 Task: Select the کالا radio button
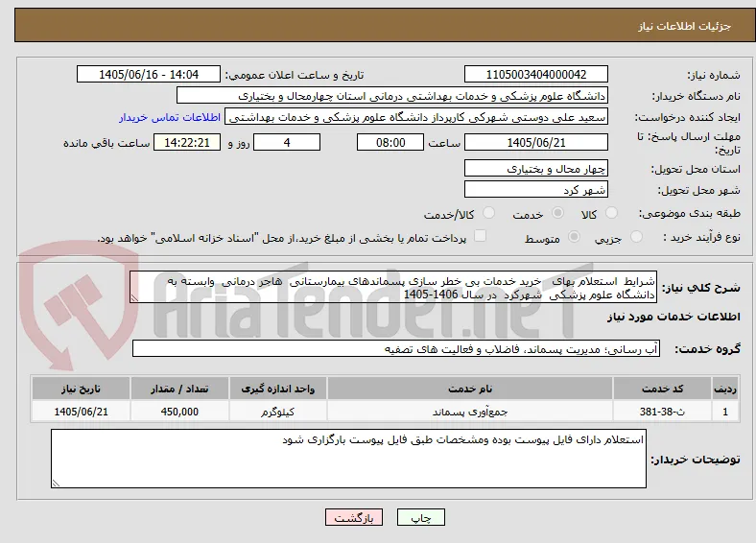611,213
